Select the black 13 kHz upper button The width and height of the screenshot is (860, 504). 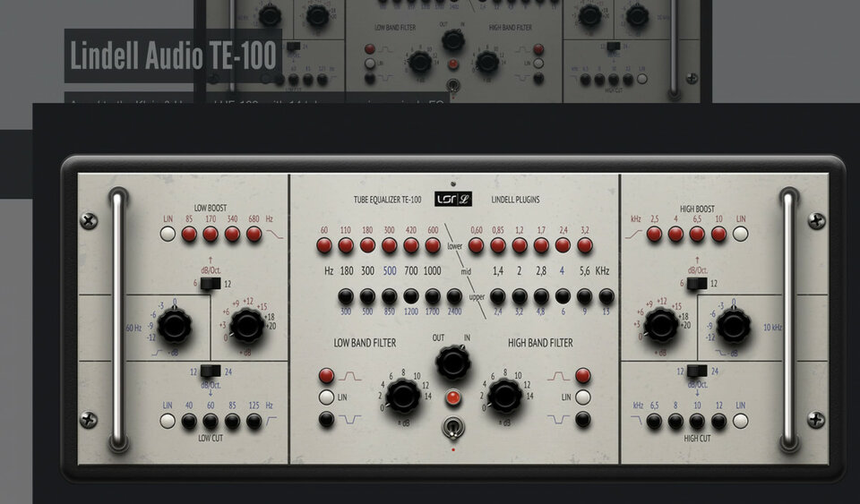point(606,296)
